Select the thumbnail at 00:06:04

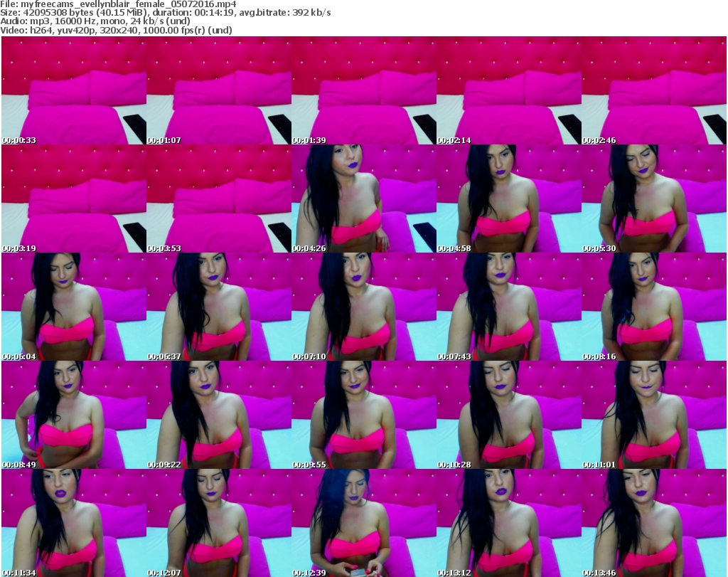(x=74, y=307)
